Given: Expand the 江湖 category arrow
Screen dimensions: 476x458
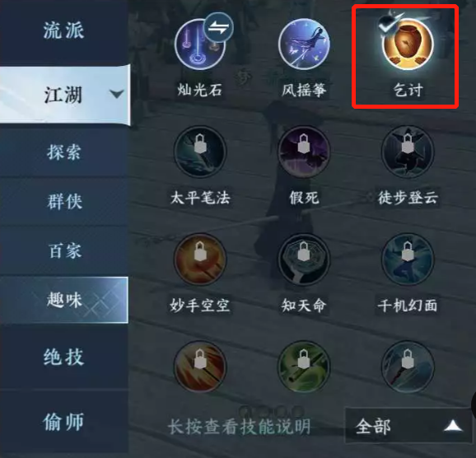Looking at the screenshot, I should point(117,94).
